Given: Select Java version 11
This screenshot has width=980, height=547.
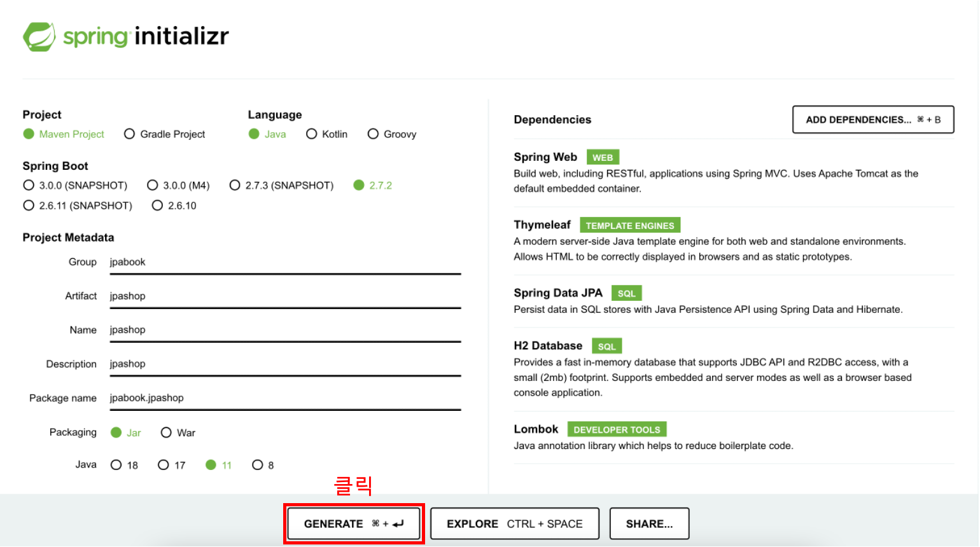Looking at the screenshot, I should tap(211, 465).
